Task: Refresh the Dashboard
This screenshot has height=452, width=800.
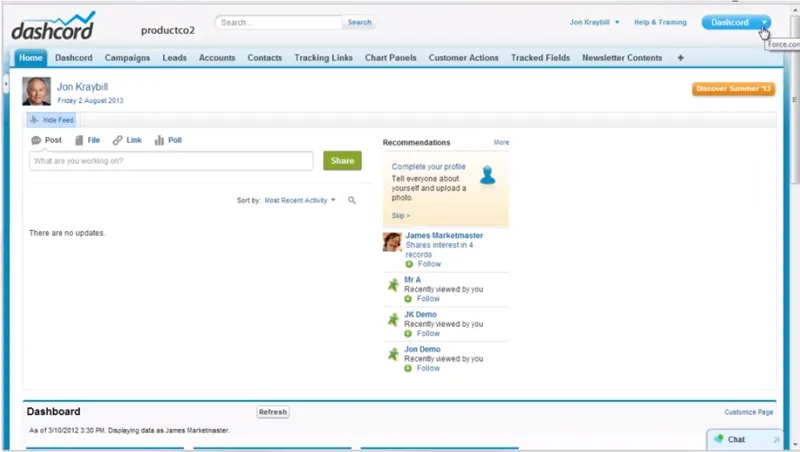Action: (273, 412)
